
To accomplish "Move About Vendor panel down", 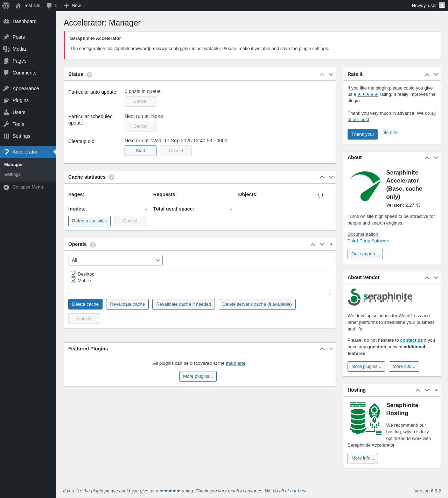I will tap(436, 278).
